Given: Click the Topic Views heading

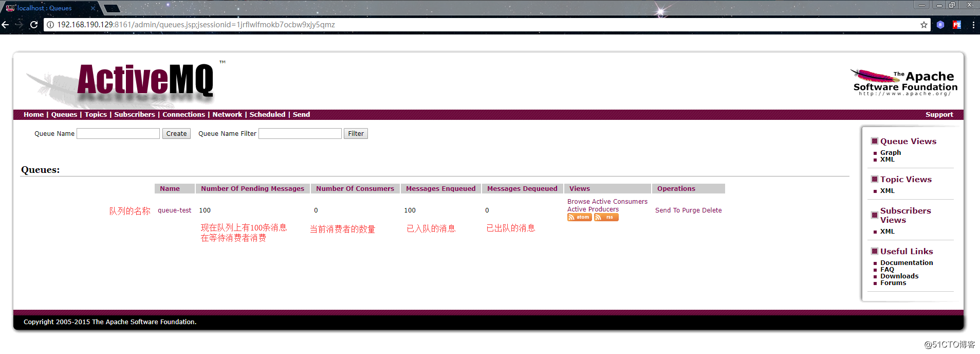Looking at the screenshot, I should (905, 180).
